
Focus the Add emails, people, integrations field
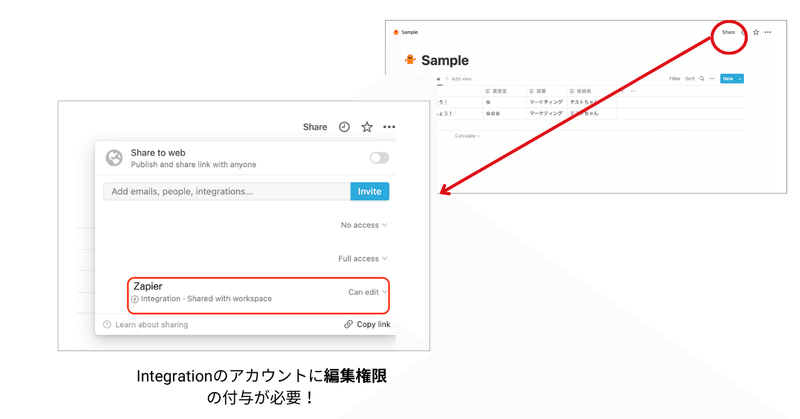[x=227, y=191]
